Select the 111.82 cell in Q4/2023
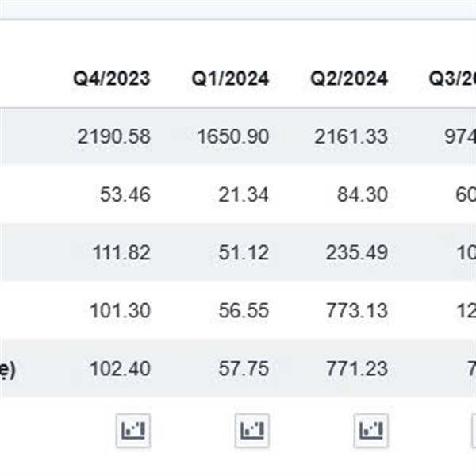This screenshot has width=476, height=476. [121, 252]
